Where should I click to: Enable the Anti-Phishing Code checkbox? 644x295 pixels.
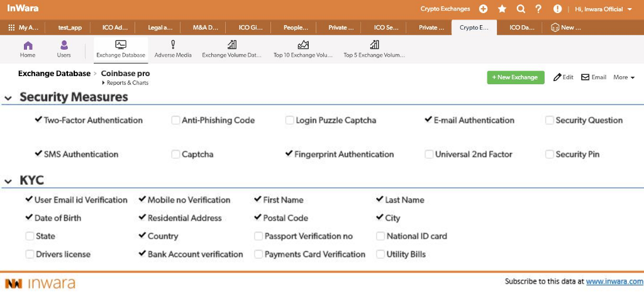coord(176,120)
